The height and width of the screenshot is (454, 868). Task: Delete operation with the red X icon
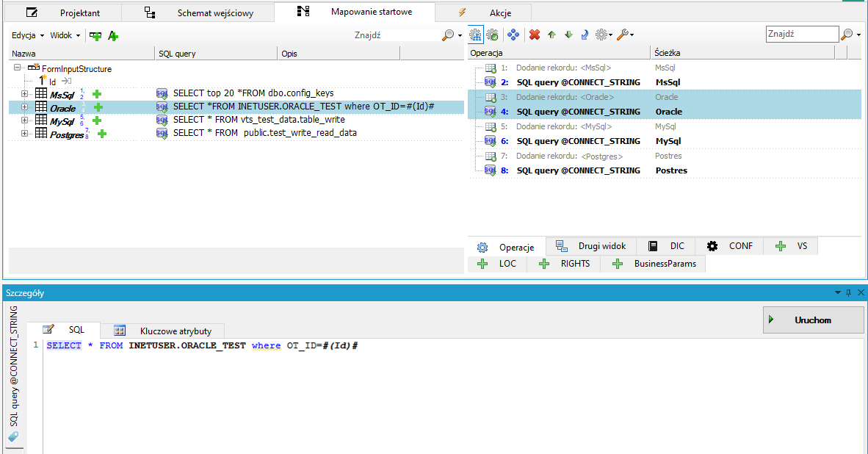534,35
